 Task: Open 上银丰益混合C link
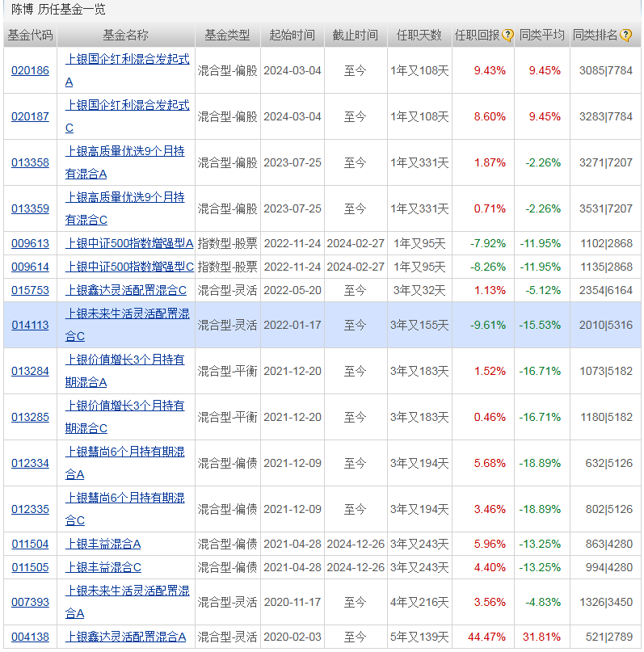coord(103,568)
